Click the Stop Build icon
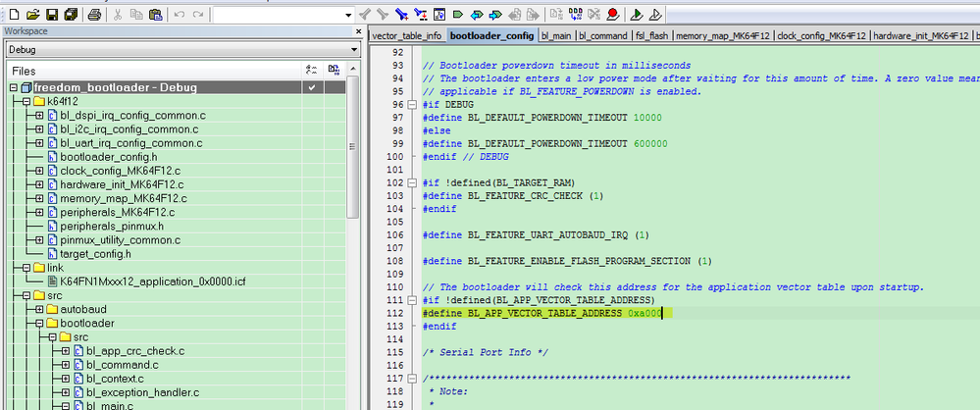Screen dimensions: 980x410 pos(593,14)
